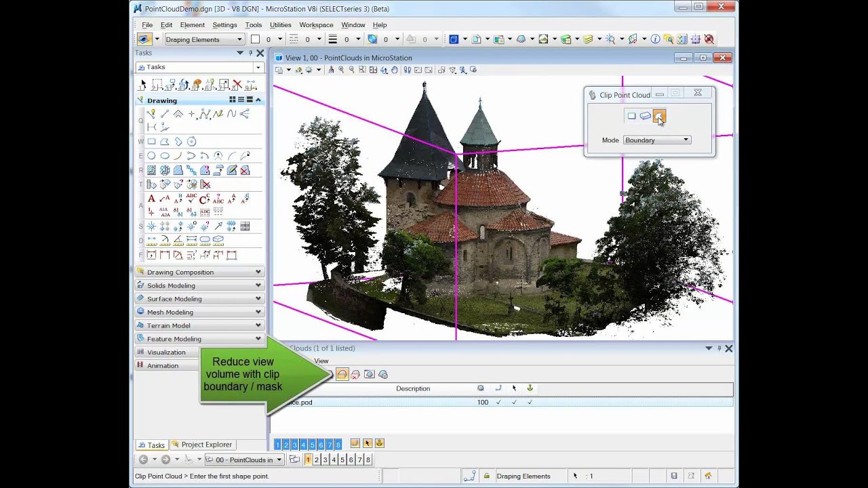Image resolution: width=868 pixels, height=488 pixels.
Task: Select the Hatch Area tool
Action: pos(151,170)
